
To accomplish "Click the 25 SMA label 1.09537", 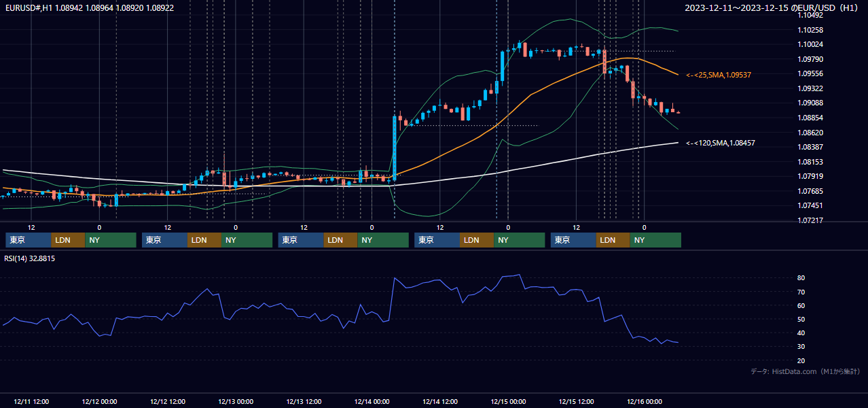I will [719, 75].
